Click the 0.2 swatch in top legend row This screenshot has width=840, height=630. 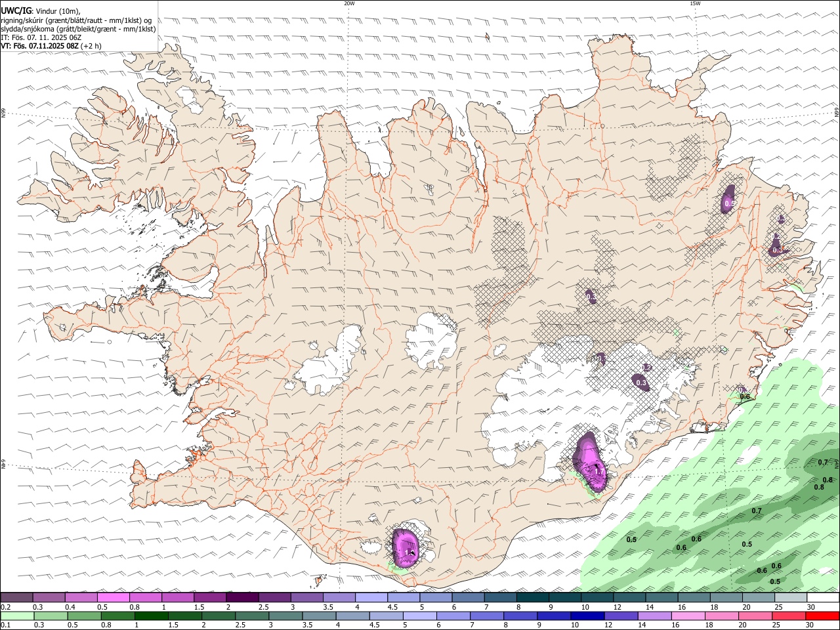point(16,597)
